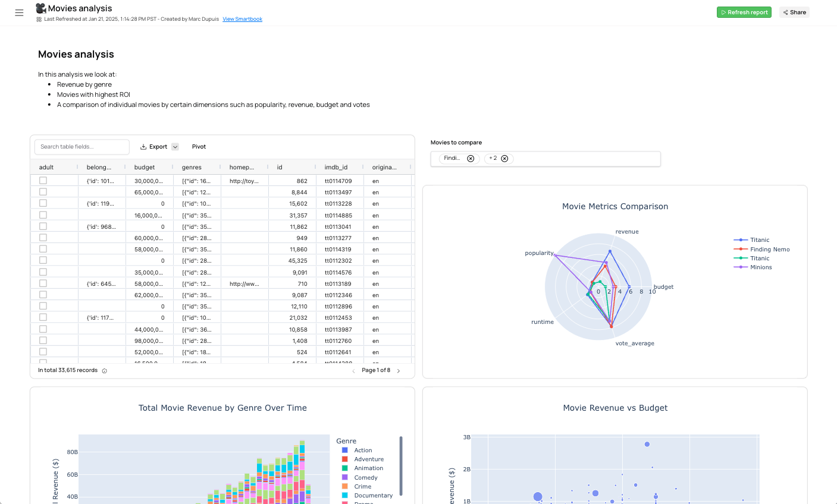
Task: Click the movie camera icon beside title
Action: click(41, 8)
